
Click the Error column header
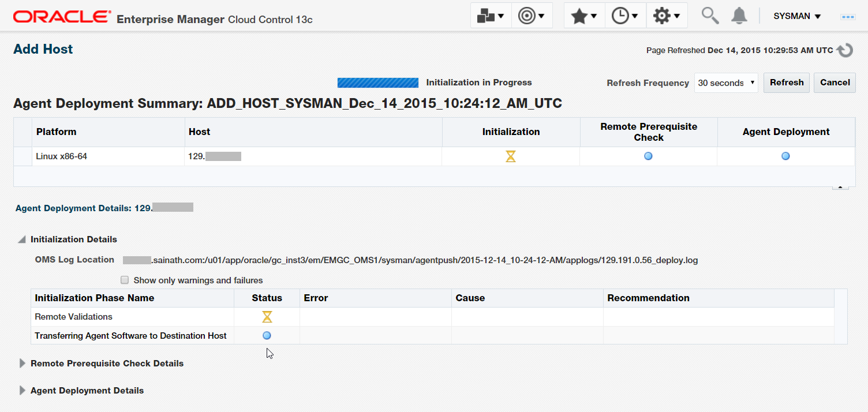pyautogui.click(x=376, y=298)
